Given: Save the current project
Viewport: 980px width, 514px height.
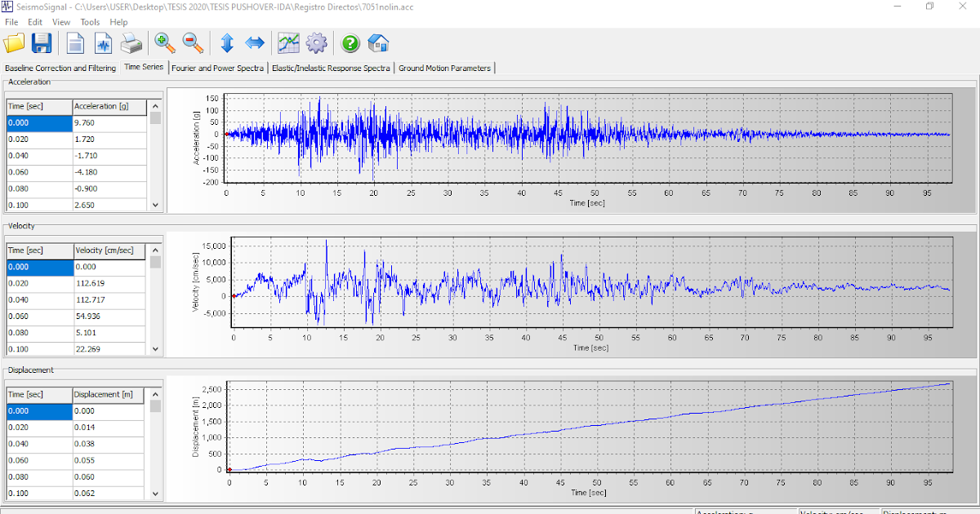Looking at the screenshot, I should [42, 42].
